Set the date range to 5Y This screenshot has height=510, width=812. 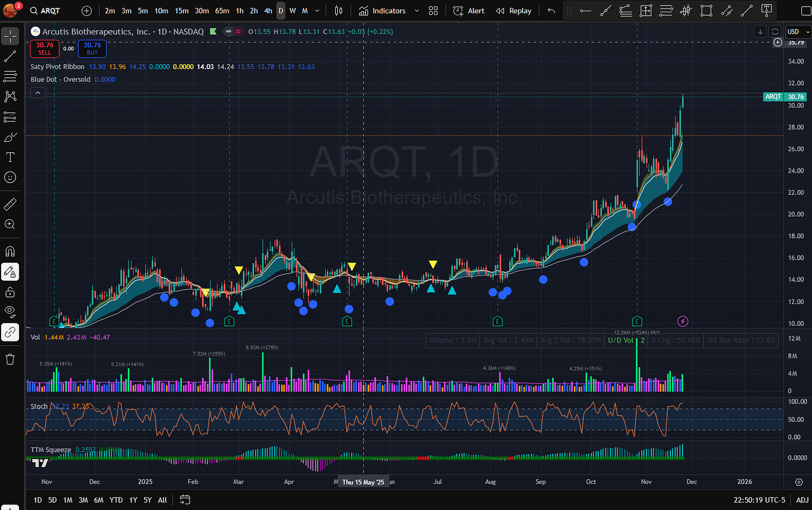pyautogui.click(x=147, y=500)
